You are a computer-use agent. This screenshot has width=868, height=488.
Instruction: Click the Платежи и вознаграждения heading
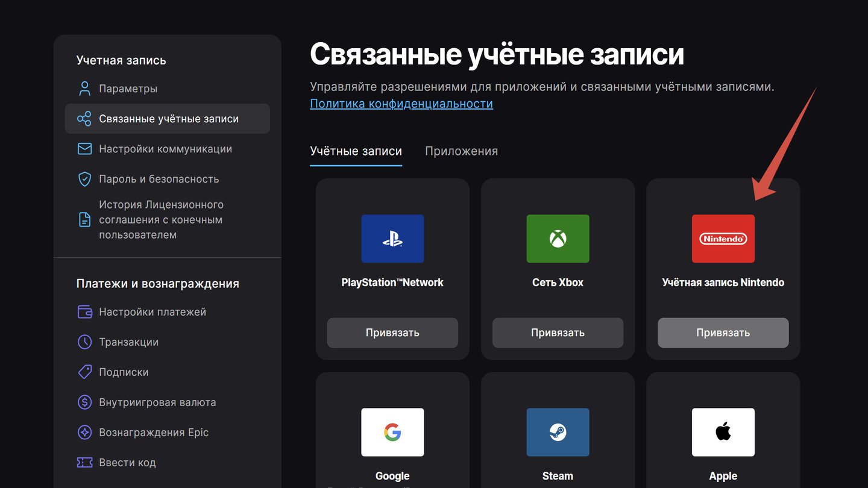[x=158, y=284]
